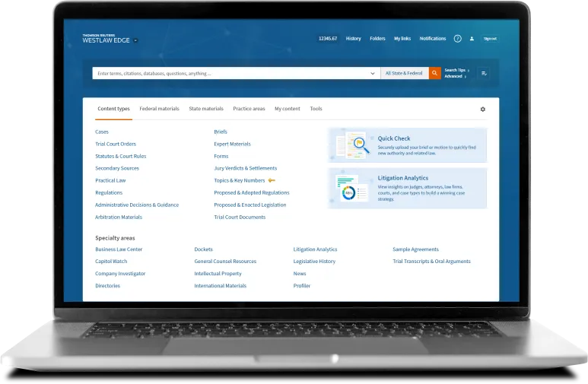Open Legislative History link
The width and height of the screenshot is (588, 384).
point(314,262)
